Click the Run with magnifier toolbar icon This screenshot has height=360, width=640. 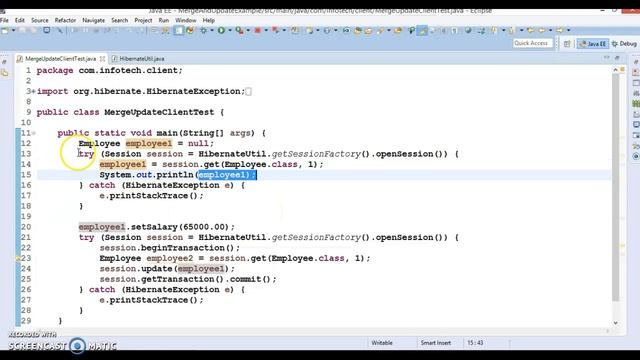pos(240,31)
